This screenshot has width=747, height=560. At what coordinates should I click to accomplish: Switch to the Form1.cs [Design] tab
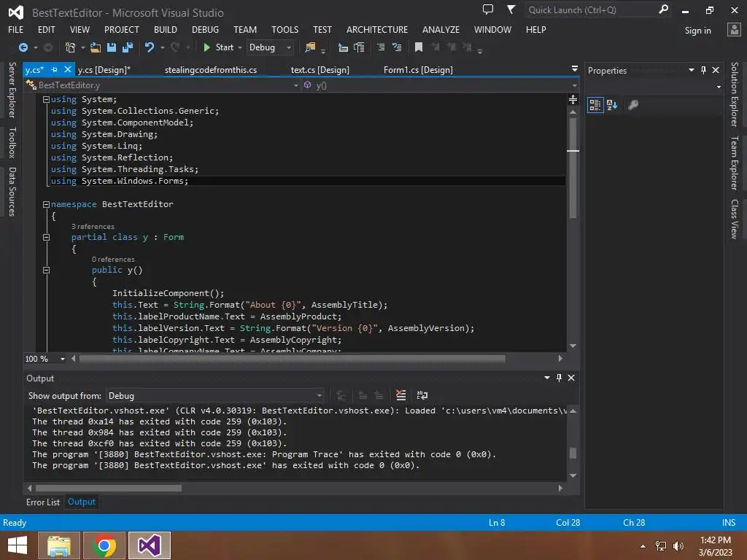point(418,70)
